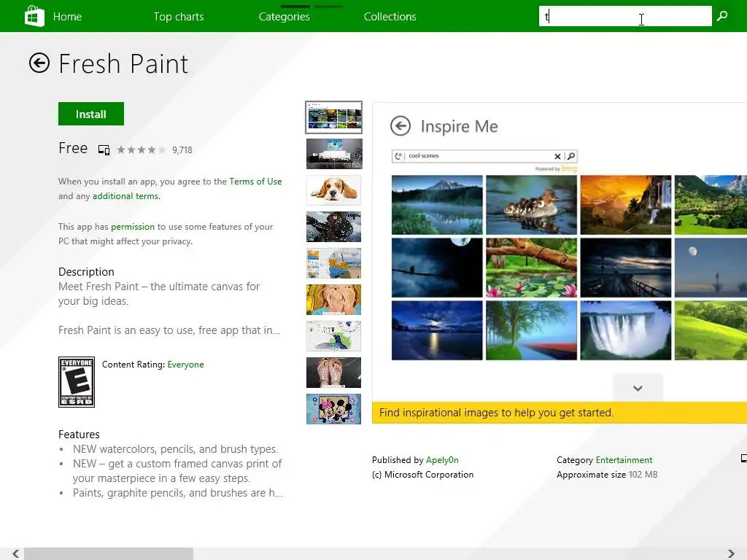The image size is (747, 560).
Task: Click the star rating next to 9,718
Action: [141, 150]
